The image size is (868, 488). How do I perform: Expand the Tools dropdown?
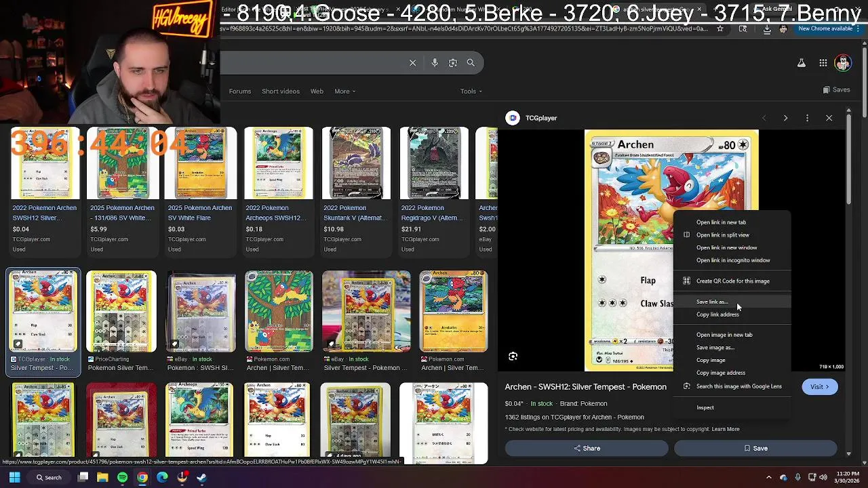point(471,91)
